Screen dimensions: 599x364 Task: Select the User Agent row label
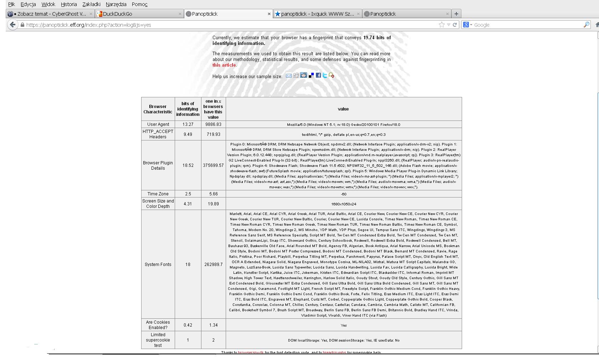158,124
